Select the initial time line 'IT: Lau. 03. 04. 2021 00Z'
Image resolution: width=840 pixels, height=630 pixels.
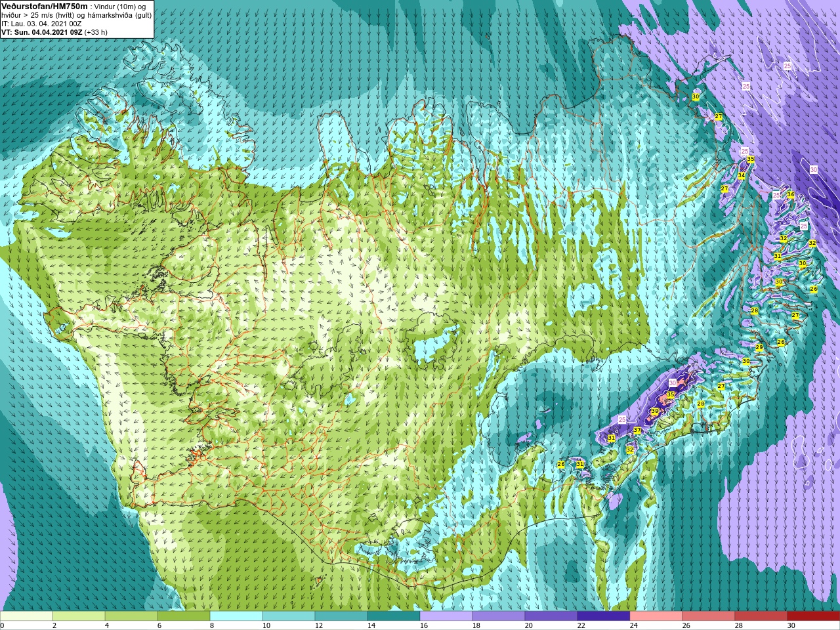(x=41, y=24)
